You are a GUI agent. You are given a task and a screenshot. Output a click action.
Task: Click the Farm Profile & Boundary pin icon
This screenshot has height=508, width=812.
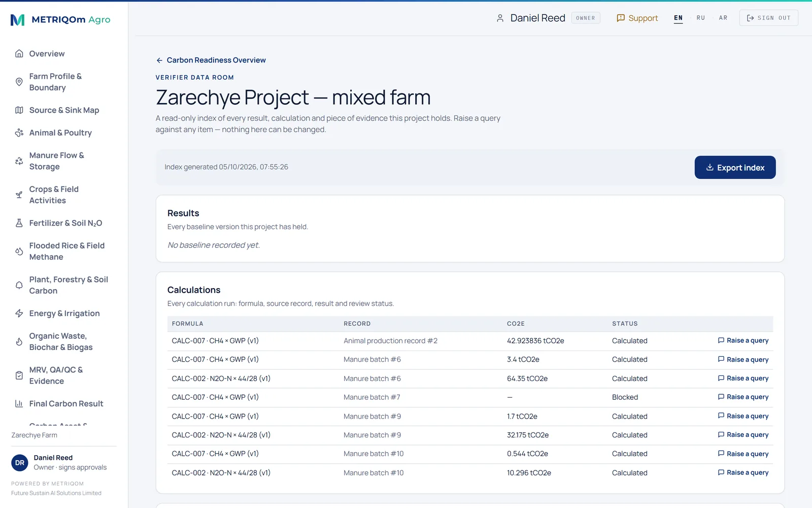pyautogui.click(x=19, y=82)
